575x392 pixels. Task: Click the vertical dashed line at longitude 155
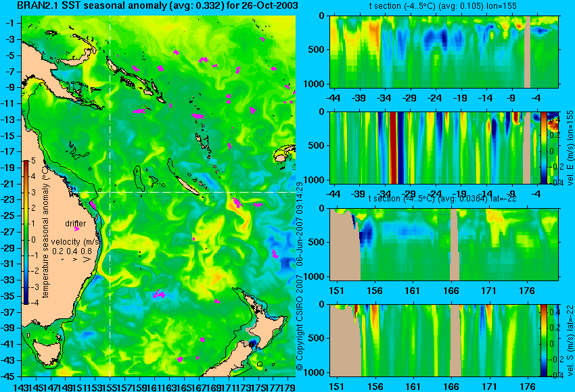click(x=110, y=196)
